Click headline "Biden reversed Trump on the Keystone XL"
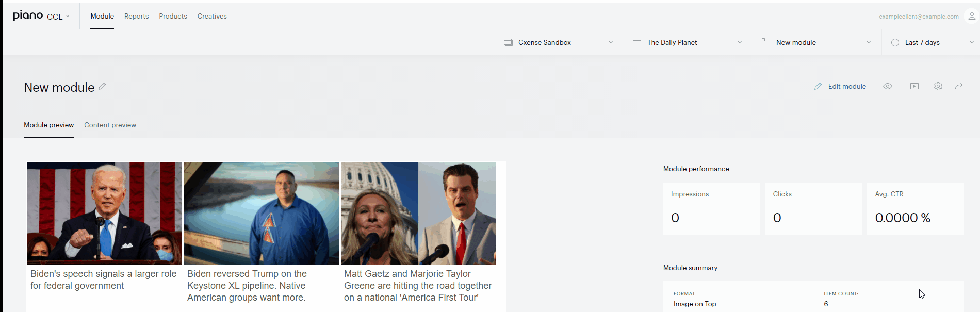This screenshot has width=980, height=312. [247, 286]
